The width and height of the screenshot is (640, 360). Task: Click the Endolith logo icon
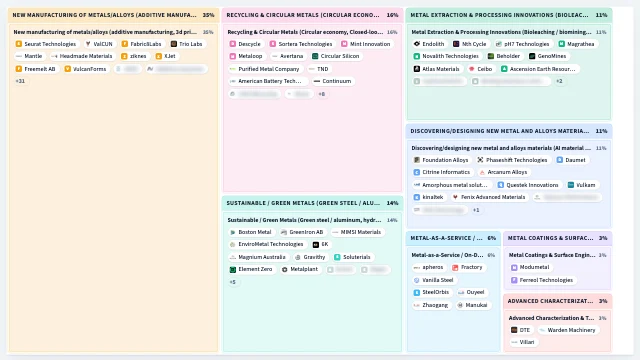tap(417, 44)
